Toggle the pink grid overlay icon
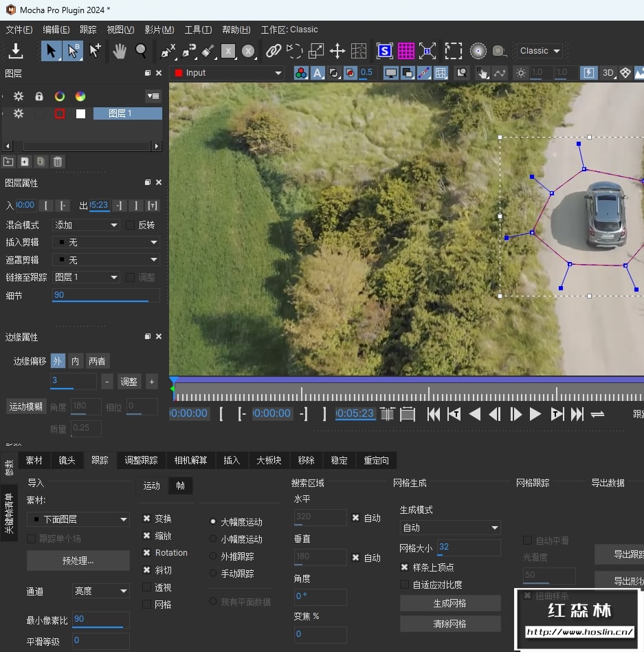644x652 pixels. pos(406,50)
